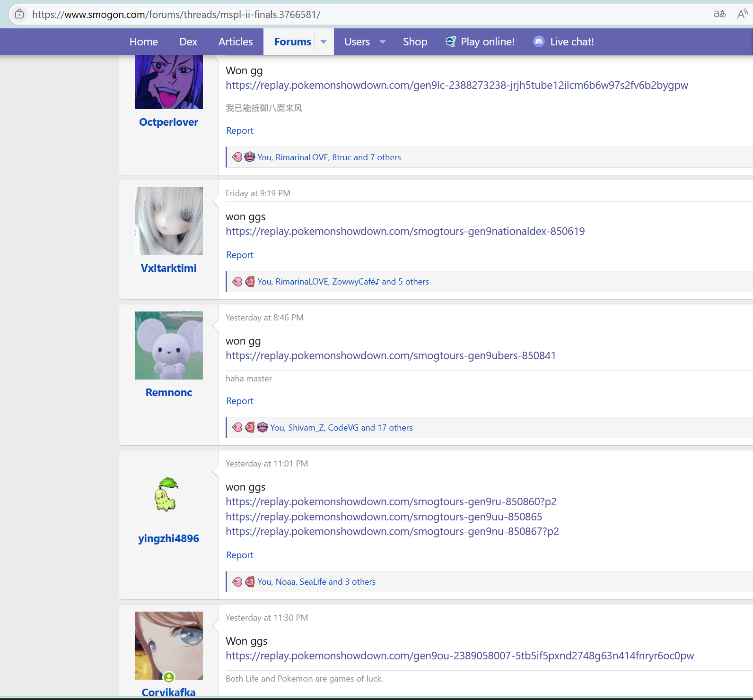Report Remnonc's post
The height and width of the screenshot is (700, 753).
(x=240, y=401)
